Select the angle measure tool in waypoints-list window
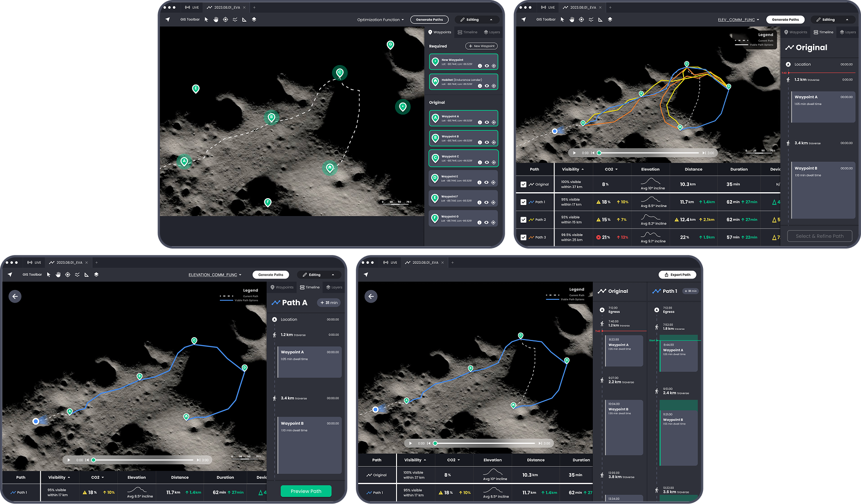This screenshot has height=504, width=861. (x=244, y=19)
